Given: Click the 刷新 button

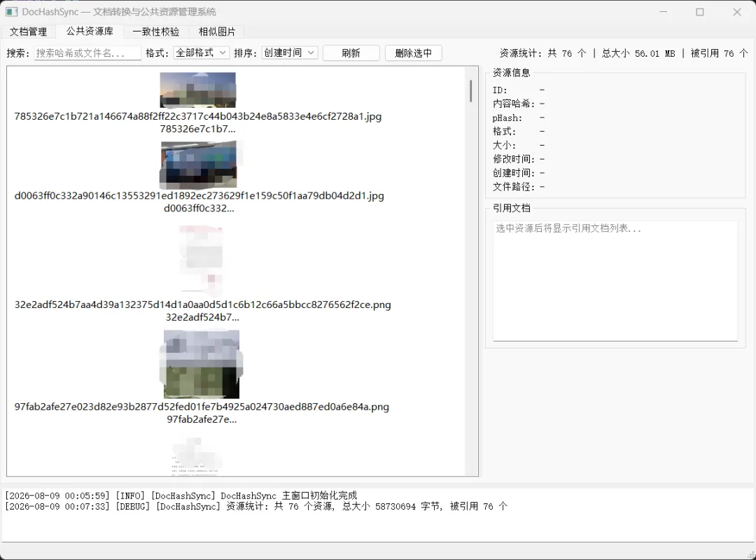Looking at the screenshot, I should point(351,53).
